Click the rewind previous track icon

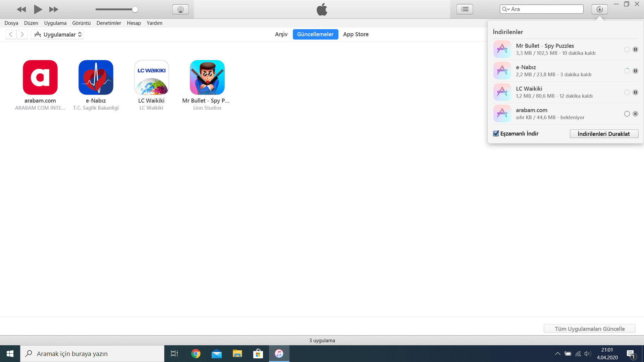coord(21,9)
